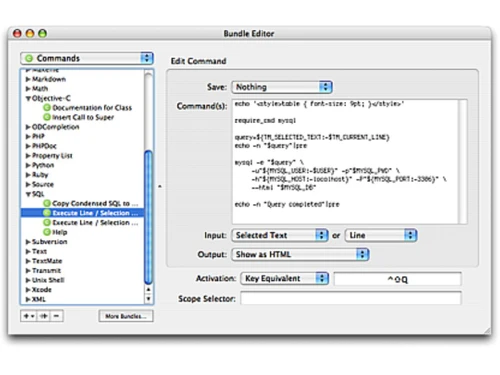This screenshot has width=500, height=375.
Task: Click the duplicate item button
Action: (44, 316)
